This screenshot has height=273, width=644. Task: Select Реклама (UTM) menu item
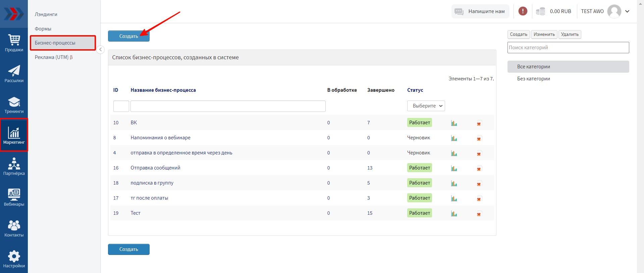tap(54, 57)
